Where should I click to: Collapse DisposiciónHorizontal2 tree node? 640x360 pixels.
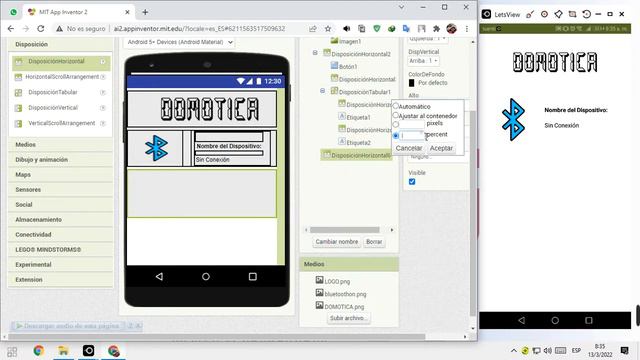pyautogui.click(x=315, y=53)
